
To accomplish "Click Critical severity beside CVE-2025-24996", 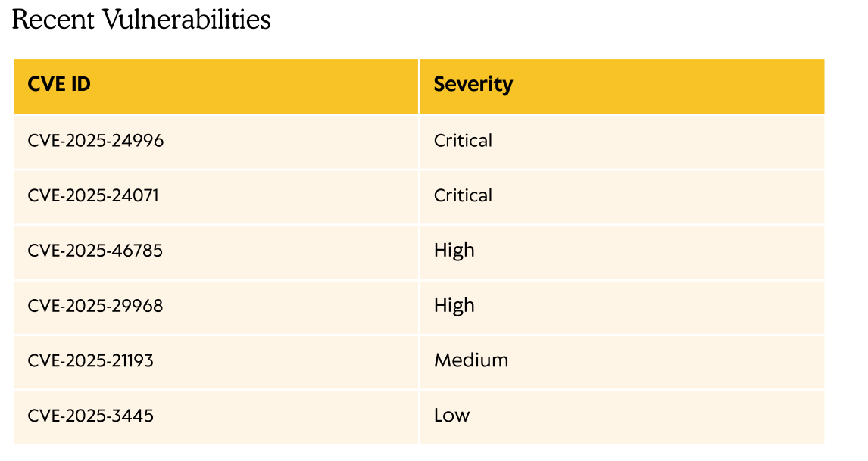I will tap(463, 141).
